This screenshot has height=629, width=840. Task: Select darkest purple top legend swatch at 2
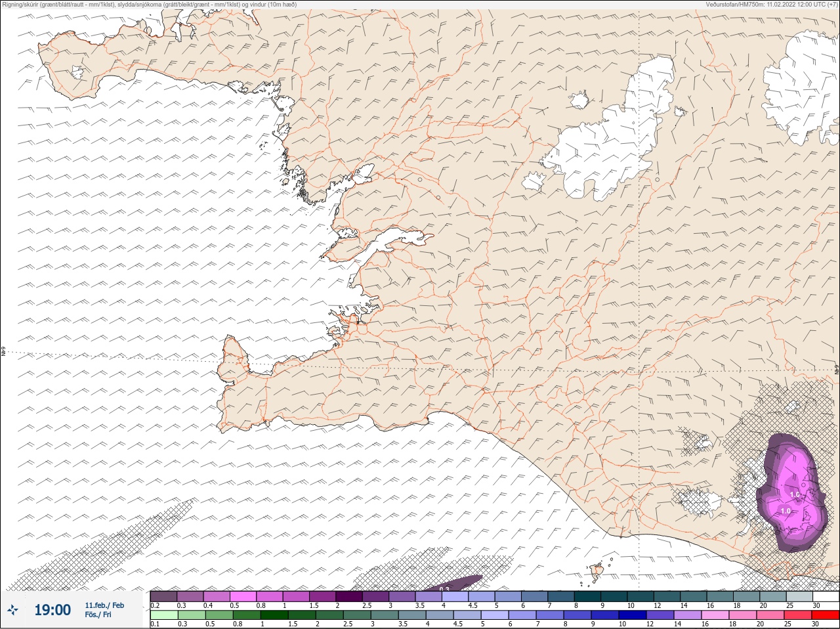coord(350,596)
